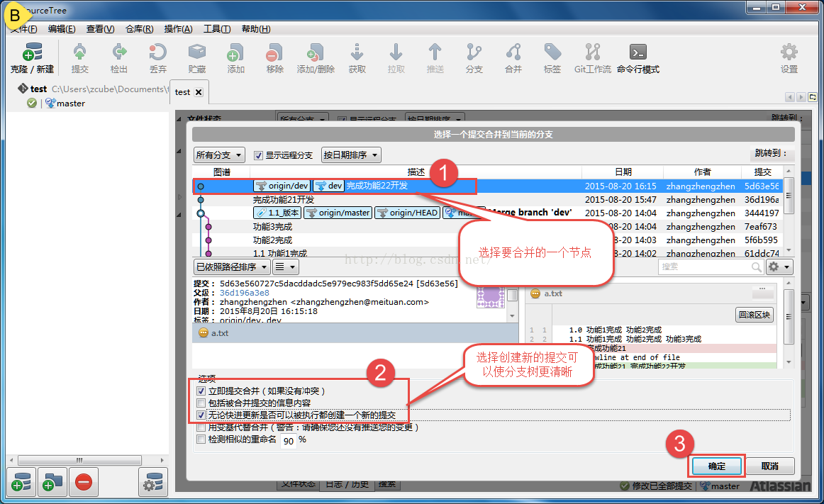Open 仓库(R) menu
Image resolution: width=824 pixels, height=504 pixels.
coord(139,29)
